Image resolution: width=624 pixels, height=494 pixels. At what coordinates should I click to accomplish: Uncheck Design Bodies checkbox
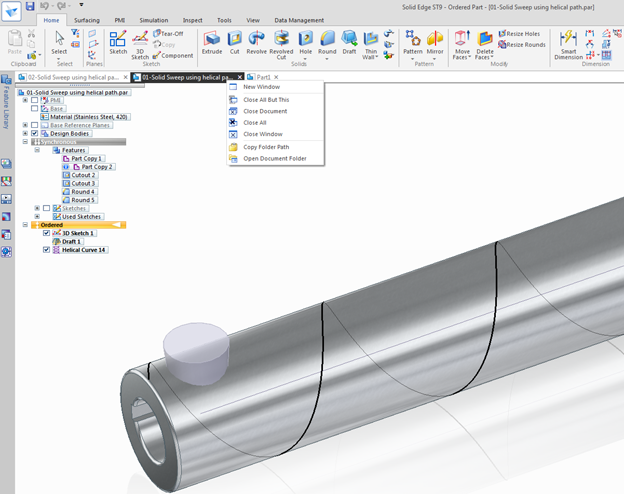pos(35,133)
